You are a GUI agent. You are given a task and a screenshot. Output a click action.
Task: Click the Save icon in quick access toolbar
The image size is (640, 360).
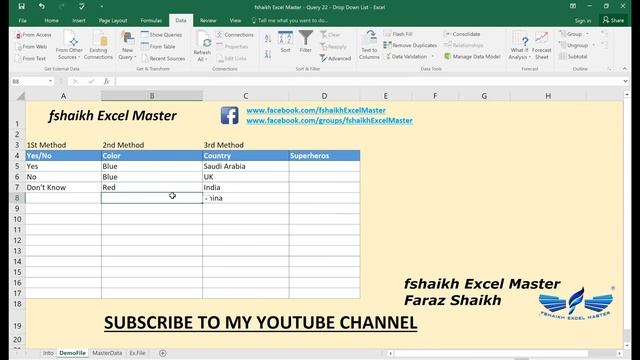[x=21, y=6]
